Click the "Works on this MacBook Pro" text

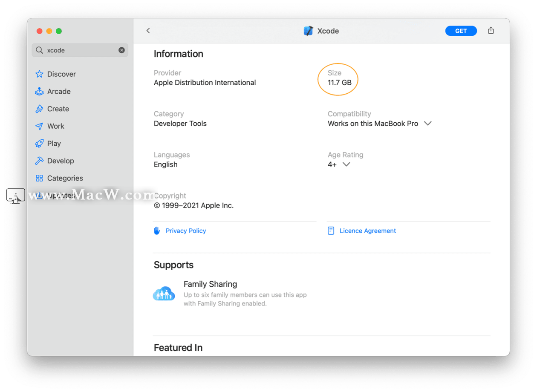click(373, 124)
